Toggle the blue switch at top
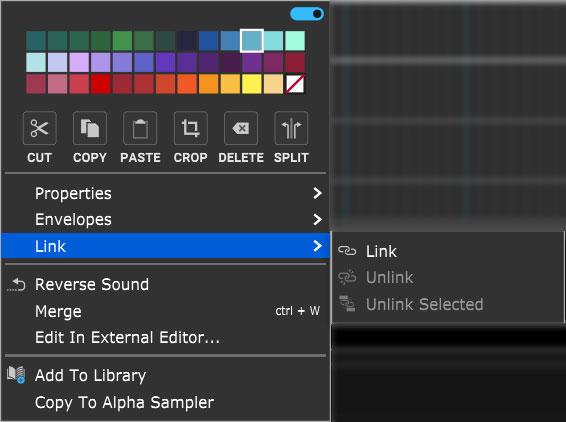Image resolution: width=566 pixels, height=422 pixels. pyautogui.click(x=307, y=14)
